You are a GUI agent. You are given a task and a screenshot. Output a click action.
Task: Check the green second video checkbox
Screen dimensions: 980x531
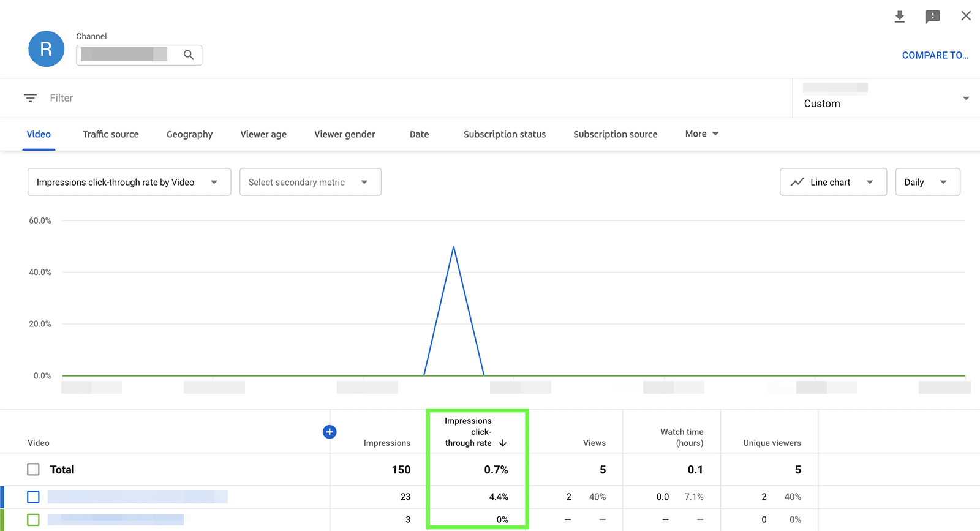click(x=34, y=519)
